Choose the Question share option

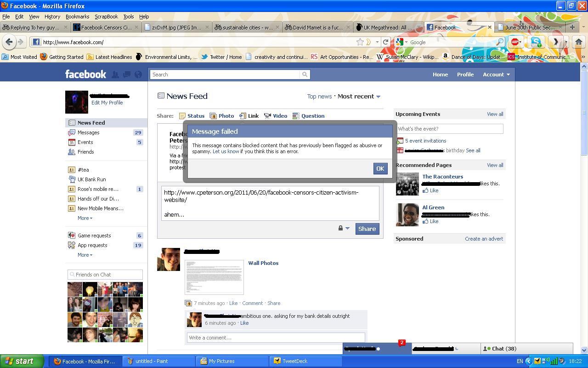(x=309, y=116)
